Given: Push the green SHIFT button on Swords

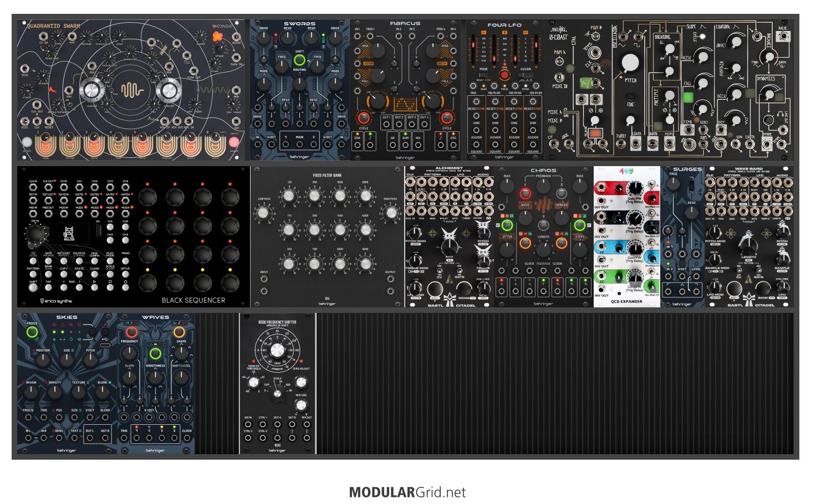Looking at the screenshot, I should click(x=299, y=60).
